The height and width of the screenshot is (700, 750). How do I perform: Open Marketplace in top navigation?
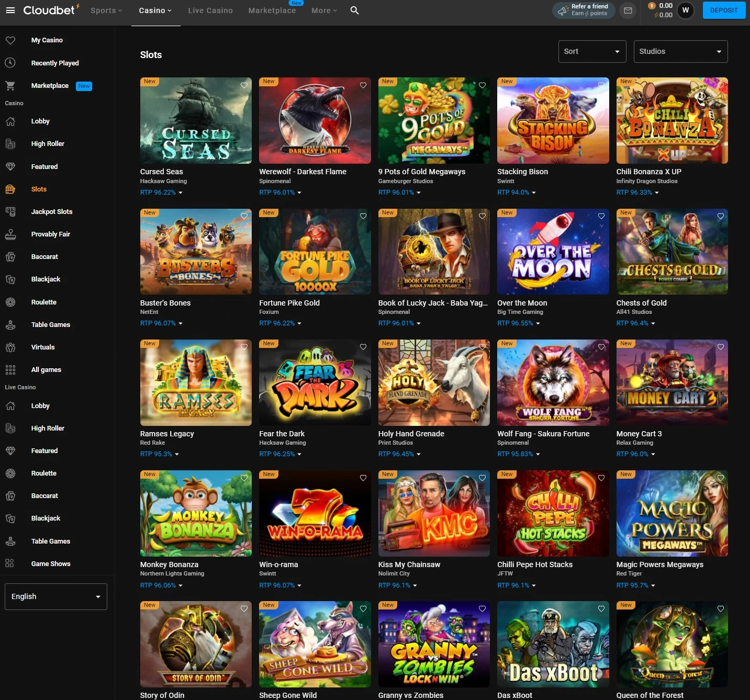pyautogui.click(x=272, y=10)
